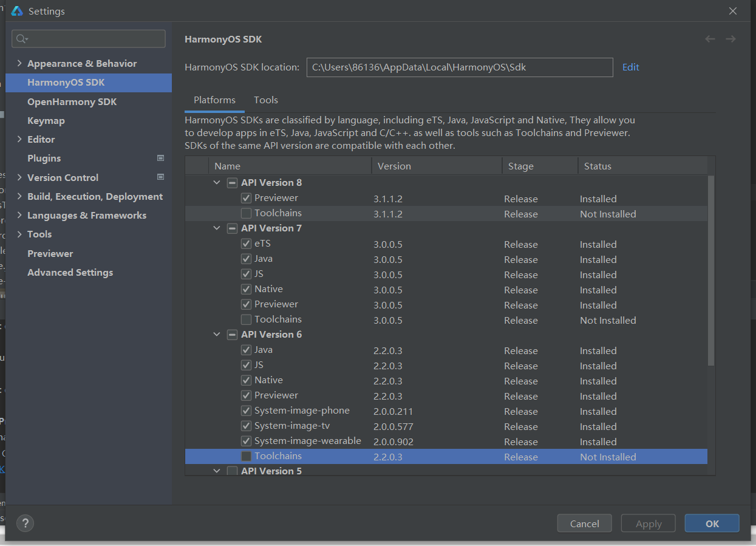The height and width of the screenshot is (546, 756).
Task: Switch to the Tools tab
Action: point(266,100)
